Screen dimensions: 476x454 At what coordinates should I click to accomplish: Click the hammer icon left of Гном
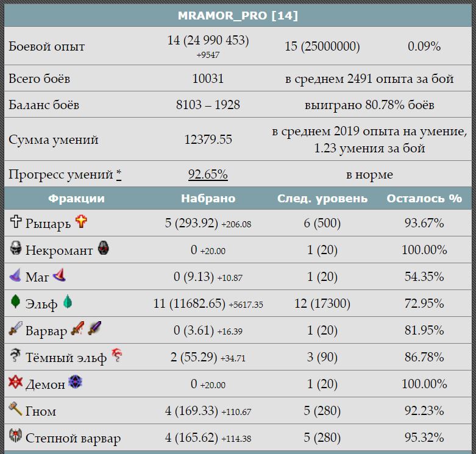pos(16,410)
